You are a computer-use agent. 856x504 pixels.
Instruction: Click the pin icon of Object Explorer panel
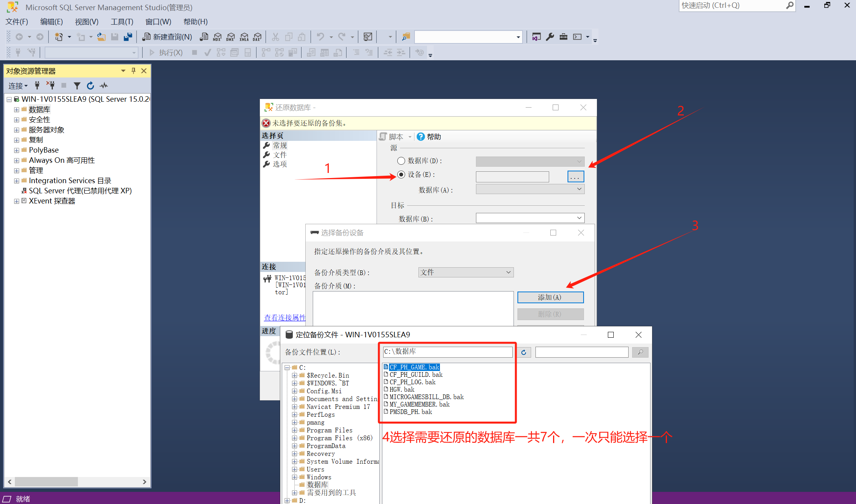133,71
